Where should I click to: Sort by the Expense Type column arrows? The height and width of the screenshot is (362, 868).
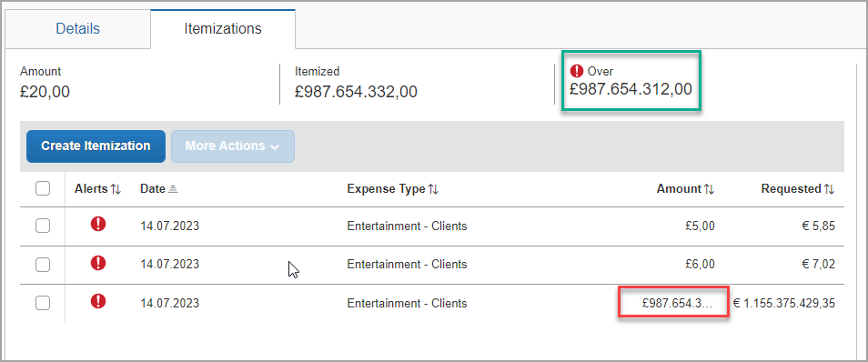pos(433,189)
